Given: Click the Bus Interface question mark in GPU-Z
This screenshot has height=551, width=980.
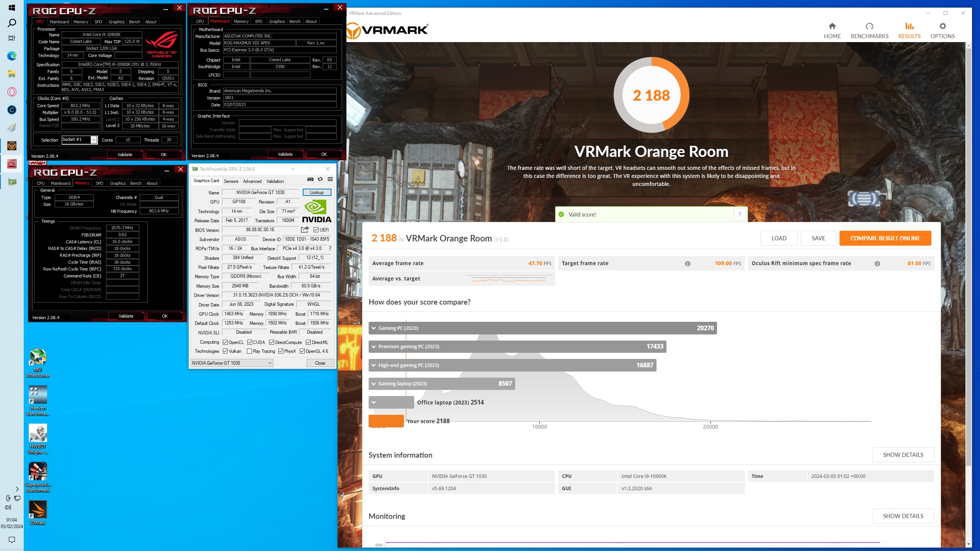Looking at the screenshot, I should 330,248.
